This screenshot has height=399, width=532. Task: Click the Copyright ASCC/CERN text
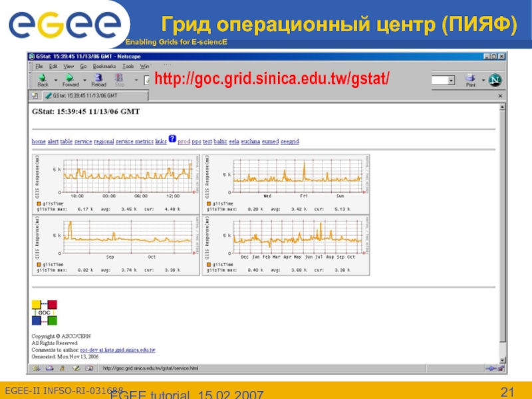[x=61, y=336]
